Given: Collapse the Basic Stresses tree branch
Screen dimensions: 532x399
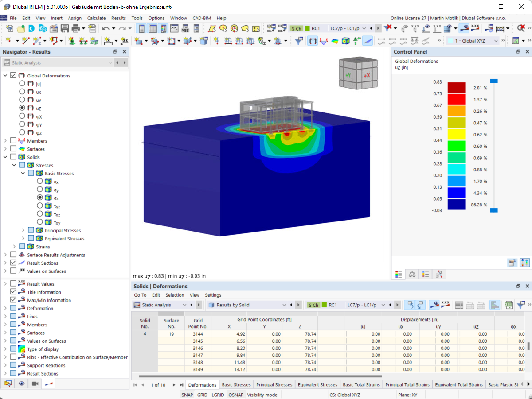Looking at the screenshot, I should tap(23, 173).
